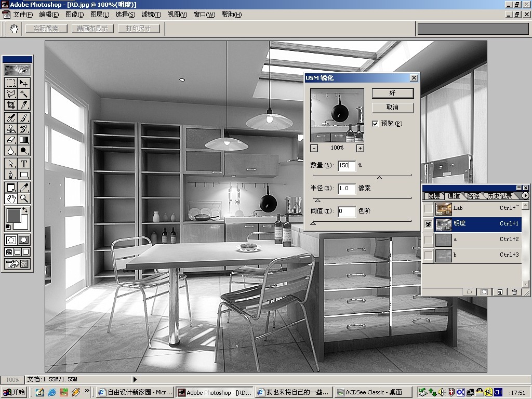Image resolution: width=532 pixels, height=399 pixels.
Task: Hide the 明度 channel eye icon
Action: click(428, 224)
